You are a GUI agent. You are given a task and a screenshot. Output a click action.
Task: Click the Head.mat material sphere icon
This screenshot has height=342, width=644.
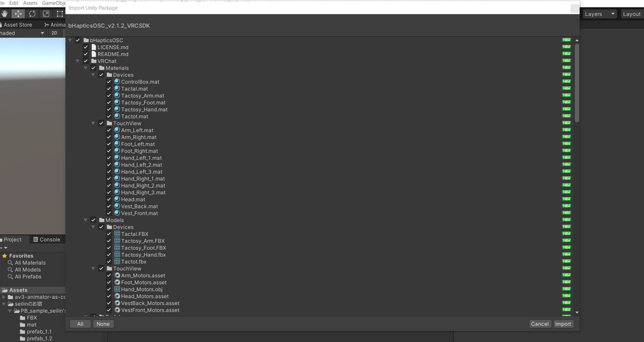click(117, 199)
